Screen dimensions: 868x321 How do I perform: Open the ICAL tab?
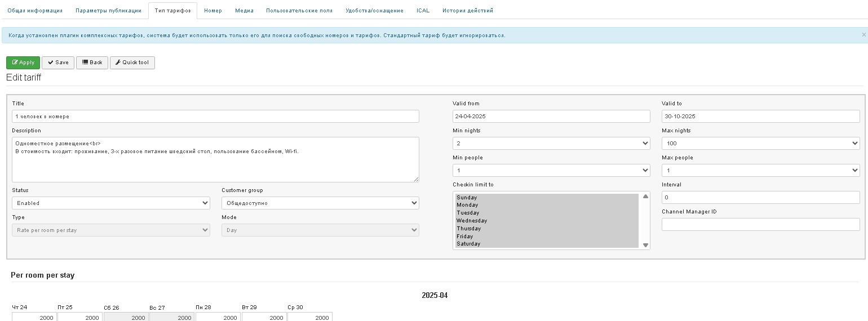click(x=423, y=11)
